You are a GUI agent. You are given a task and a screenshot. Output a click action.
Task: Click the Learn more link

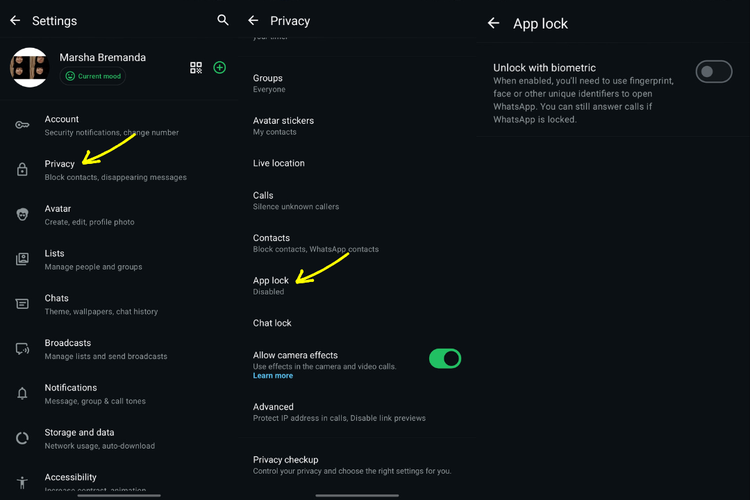(273, 376)
